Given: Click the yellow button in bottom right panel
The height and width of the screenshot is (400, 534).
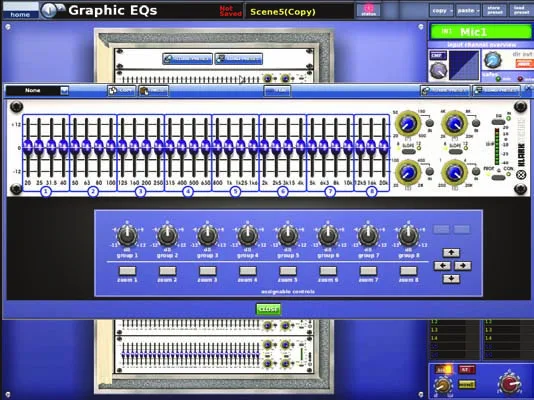Looking at the screenshot, I should click(x=467, y=384).
